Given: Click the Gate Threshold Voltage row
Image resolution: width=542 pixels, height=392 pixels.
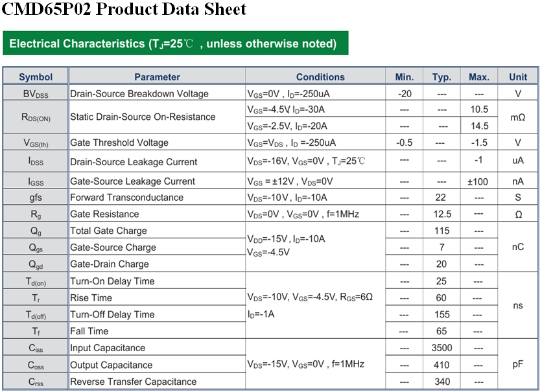Looking at the screenshot, I should click(x=270, y=142).
